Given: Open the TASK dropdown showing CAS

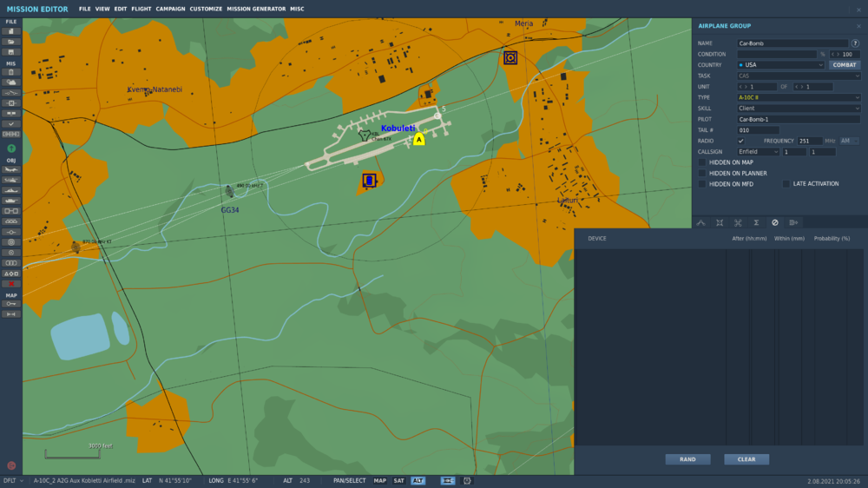Looking at the screenshot, I should tap(799, 76).
